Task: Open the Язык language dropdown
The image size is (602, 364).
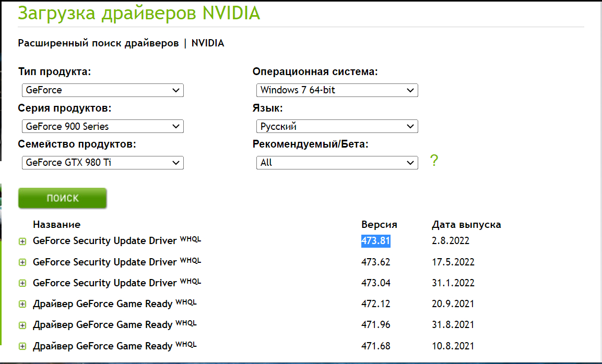Action: click(337, 126)
